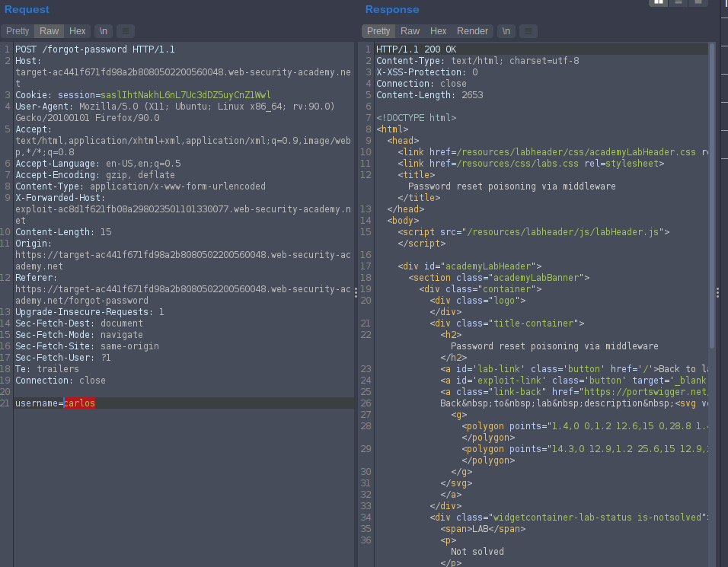Click the highlighted 'carlos' username value
The image size is (728, 567).
79,403
